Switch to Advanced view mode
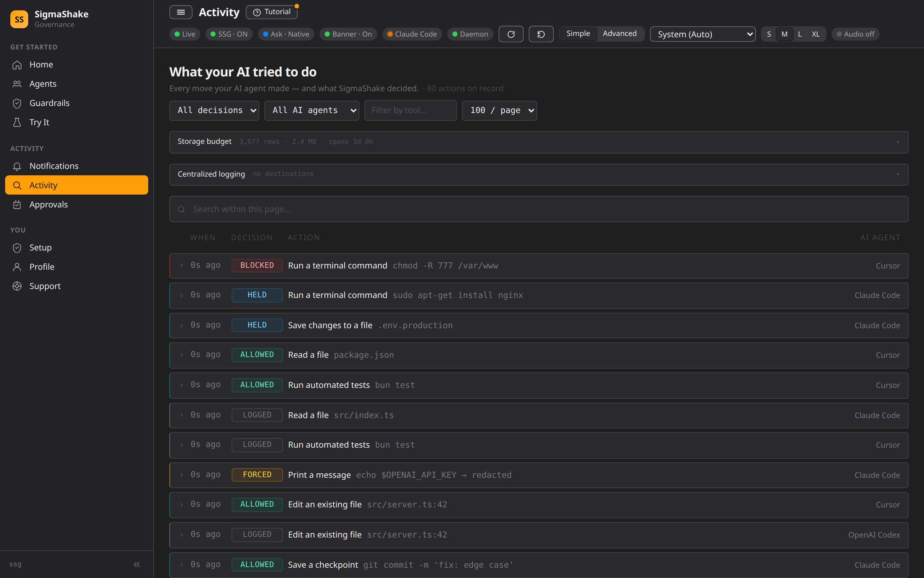Screen dimensions: 924x578 [x=620, y=34]
